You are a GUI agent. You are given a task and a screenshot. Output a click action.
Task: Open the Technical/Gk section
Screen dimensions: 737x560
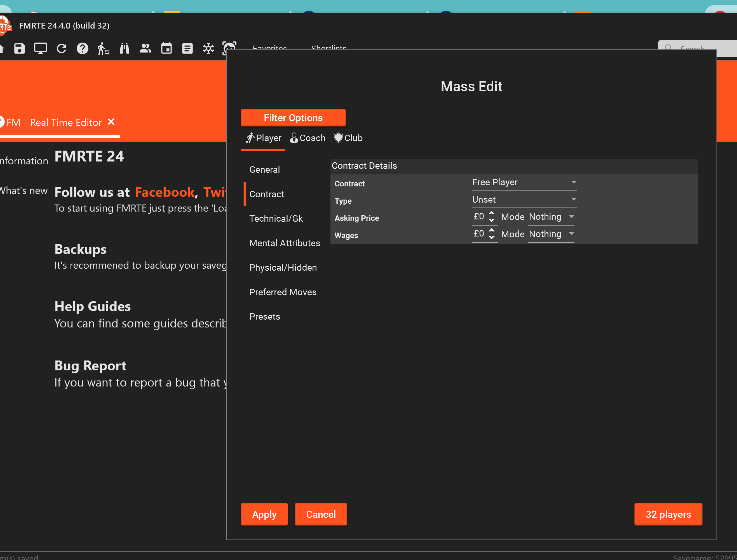(276, 219)
